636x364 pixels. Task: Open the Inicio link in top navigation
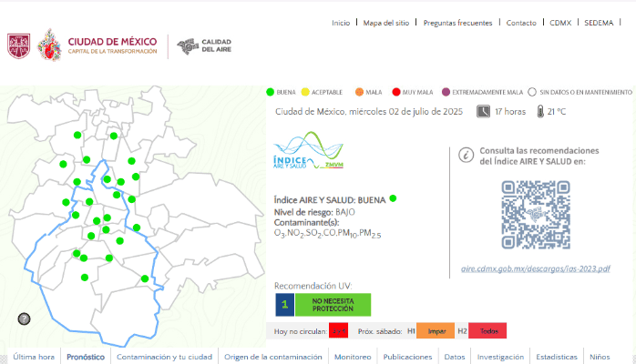(341, 23)
